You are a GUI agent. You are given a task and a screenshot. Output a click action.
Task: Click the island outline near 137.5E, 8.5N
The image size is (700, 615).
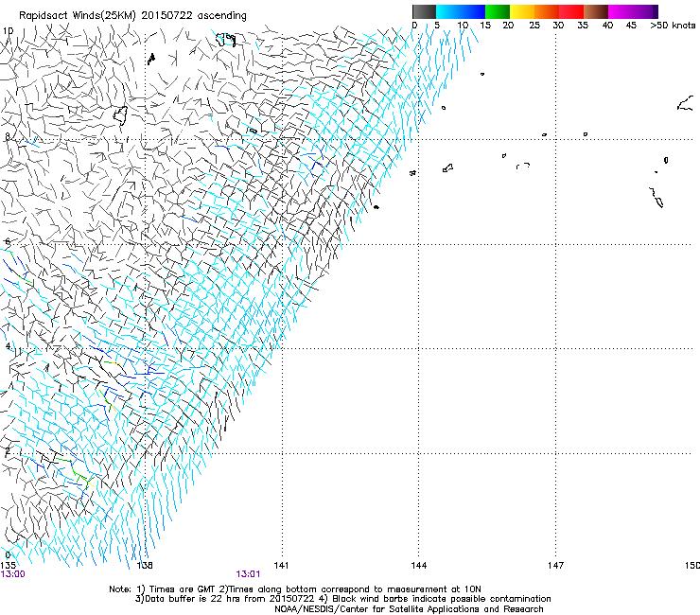pos(120,114)
